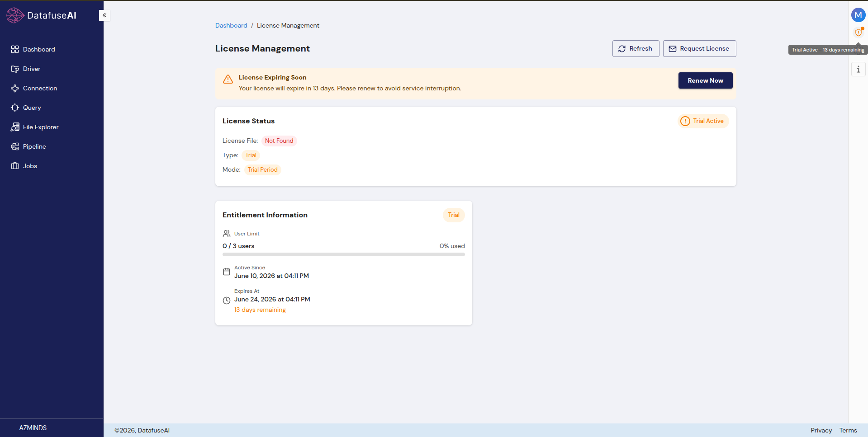Click the June 24, 2026 expiry date
Screen dimensions: 868x437
click(272, 299)
